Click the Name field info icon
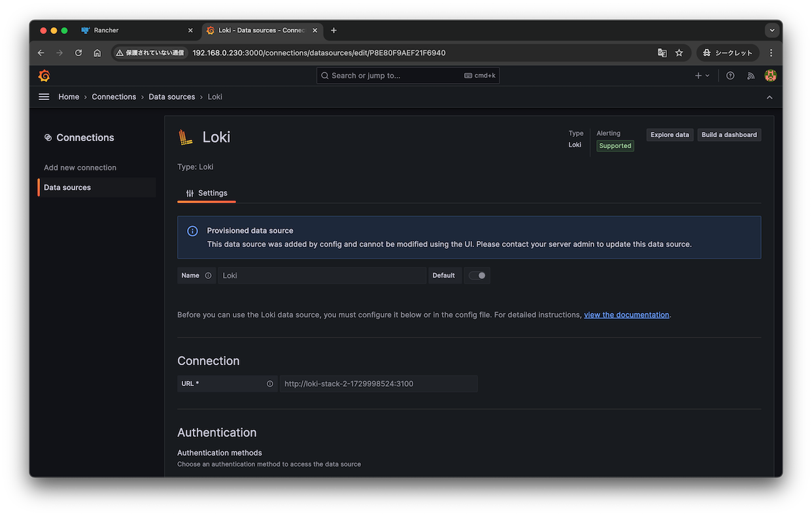812x516 pixels. coord(208,276)
